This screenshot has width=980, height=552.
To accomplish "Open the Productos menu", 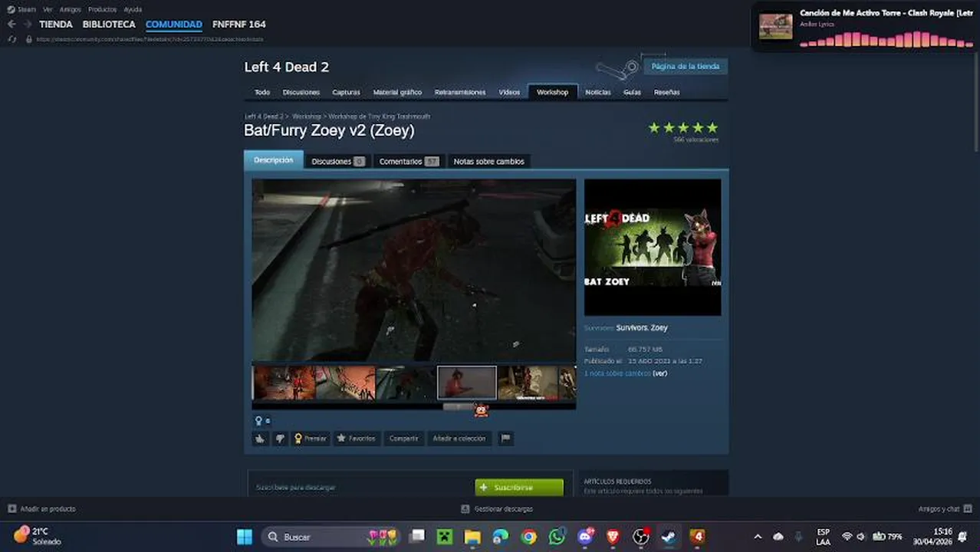I will click(102, 9).
